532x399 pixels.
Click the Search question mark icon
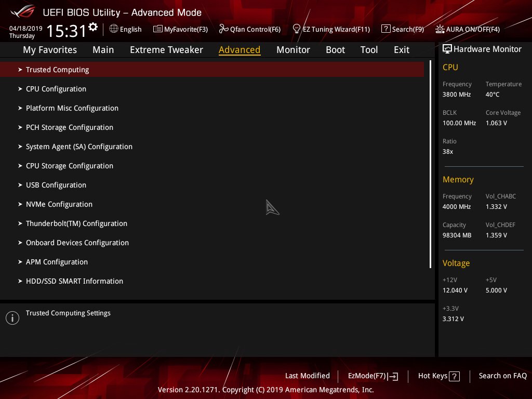pos(386,29)
